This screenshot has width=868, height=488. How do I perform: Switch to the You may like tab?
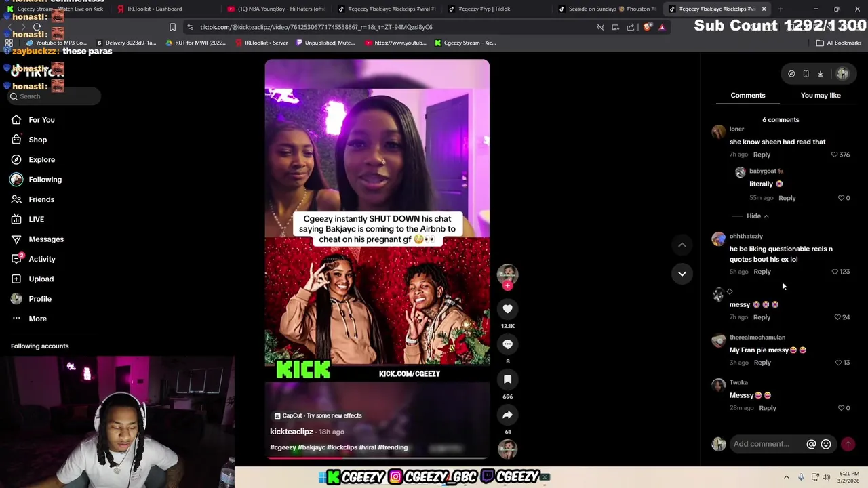coord(821,96)
